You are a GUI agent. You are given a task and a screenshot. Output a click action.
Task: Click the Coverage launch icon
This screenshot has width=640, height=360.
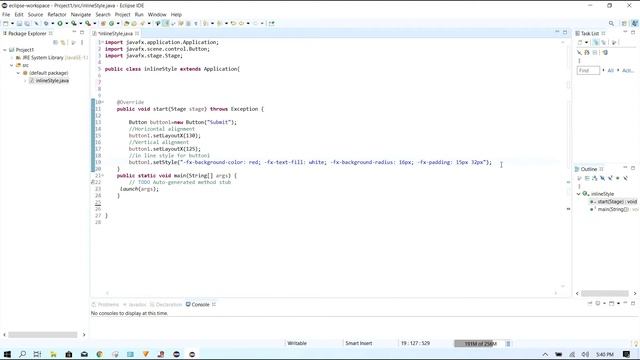(x=74, y=23)
